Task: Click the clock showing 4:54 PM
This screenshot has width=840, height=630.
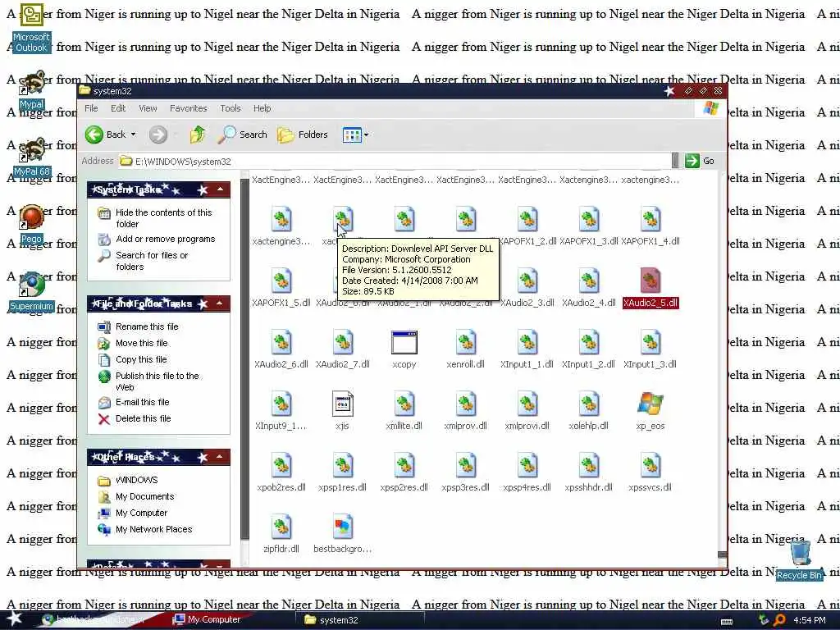Action: (x=809, y=620)
